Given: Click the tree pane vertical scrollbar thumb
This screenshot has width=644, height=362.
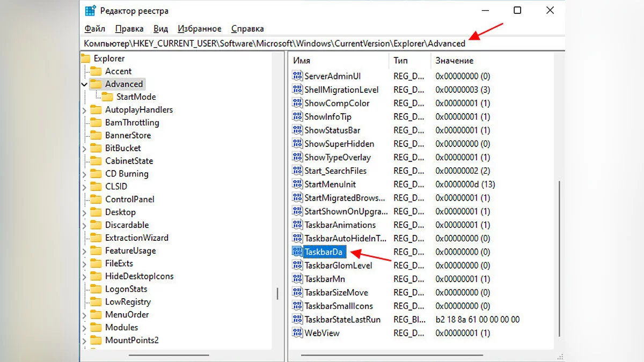Looking at the screenshot, I should (x=277, y=293).
